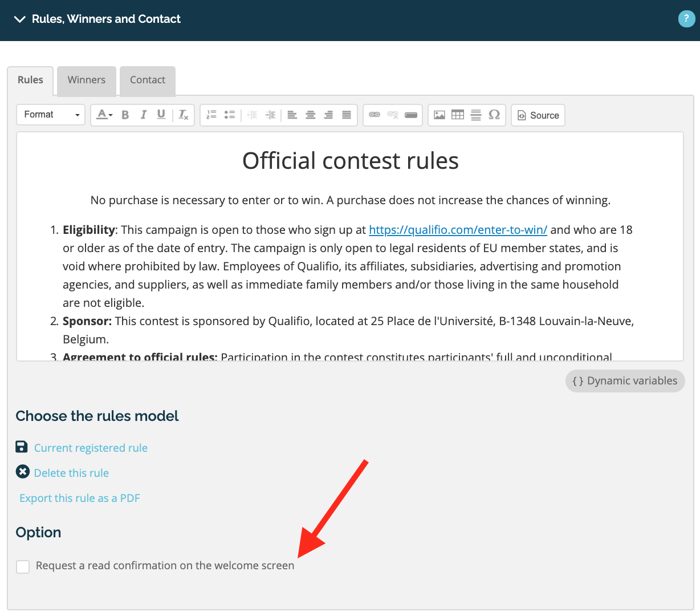This screenshot has width=700, height=616.
Task: Switch to the Contact tab
Action: [x=148, y=80]
